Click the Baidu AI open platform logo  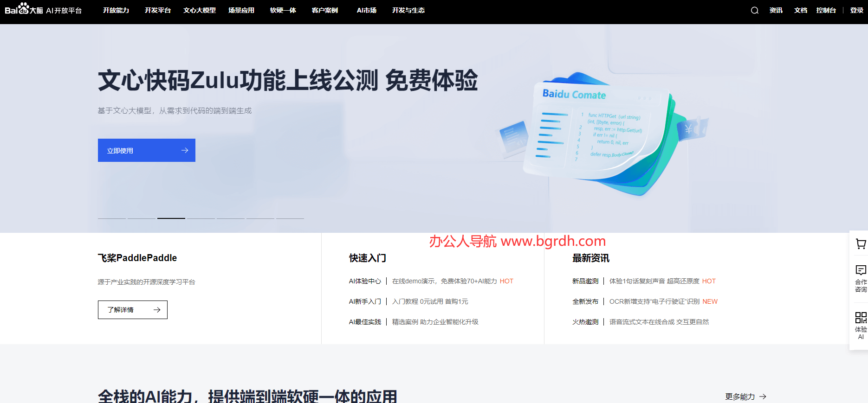click(x=43, y=9)
